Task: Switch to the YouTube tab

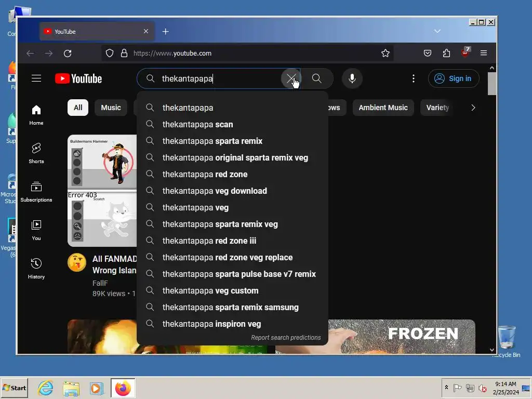Action: tap(97, 32)
